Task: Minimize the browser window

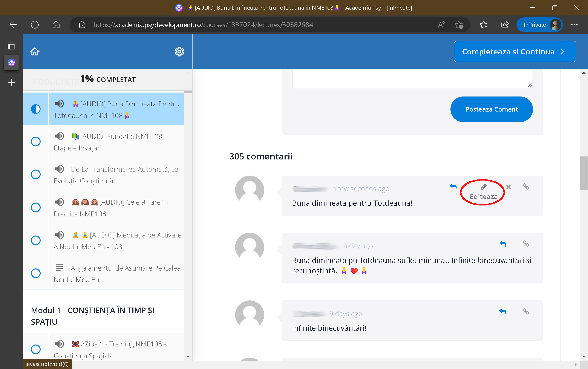Action: click(532, 8)
